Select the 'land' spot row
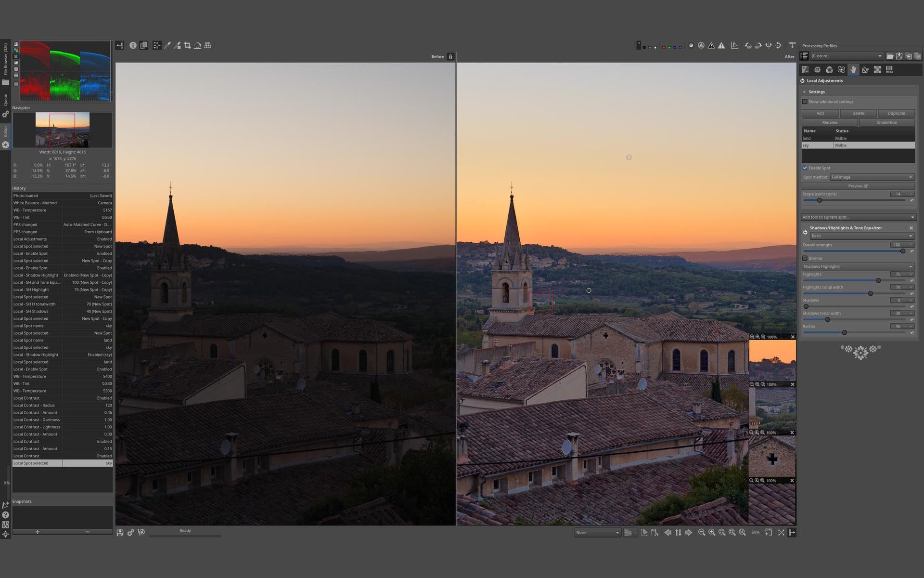The width and height of the screenshot is (924, 578). pyautogui.click(x=858, y=138)
